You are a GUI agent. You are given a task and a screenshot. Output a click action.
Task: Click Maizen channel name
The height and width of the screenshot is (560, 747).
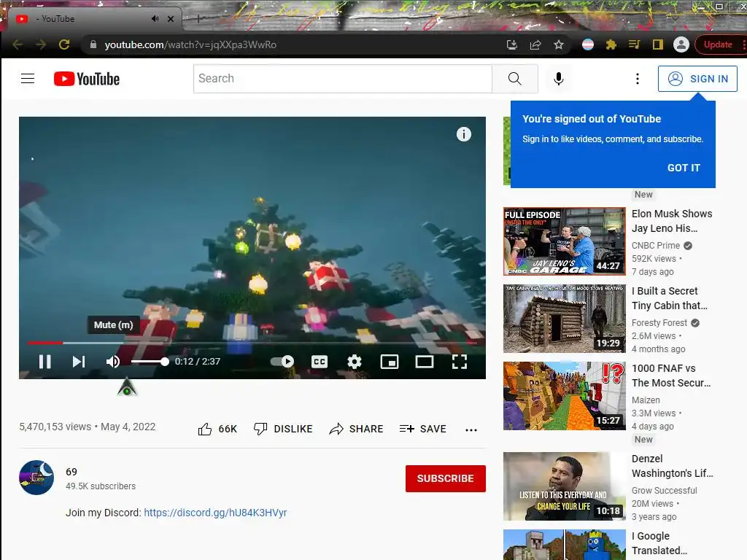[x=646, y=400]
